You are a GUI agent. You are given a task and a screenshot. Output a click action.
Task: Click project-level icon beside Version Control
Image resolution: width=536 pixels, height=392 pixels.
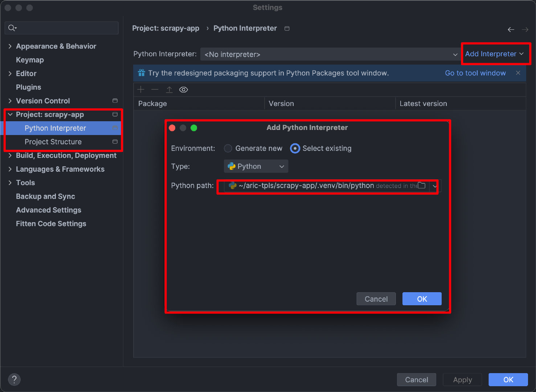(x=115, y=101)
